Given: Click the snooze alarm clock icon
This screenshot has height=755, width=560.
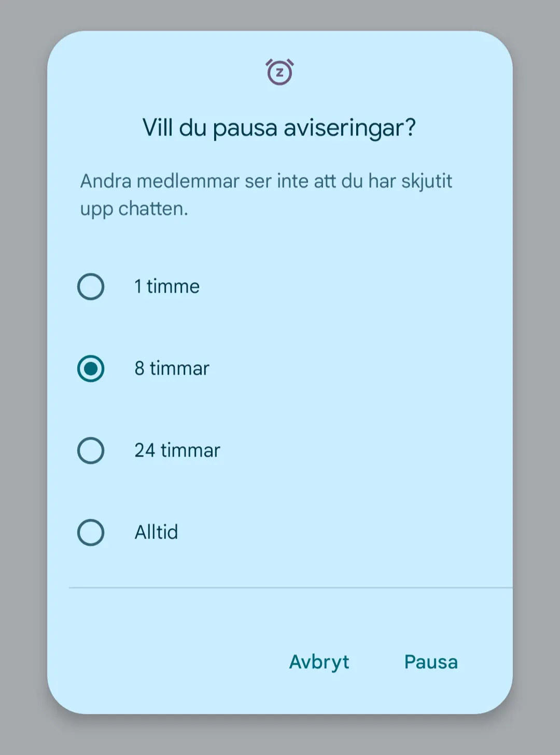Looking at the screenshot, I should tap(279, 72).
